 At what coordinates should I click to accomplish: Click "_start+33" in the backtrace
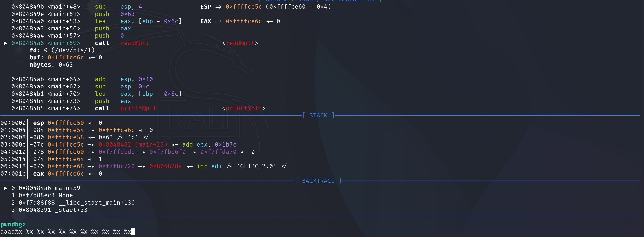pyautogui.click(x=71, y=210)
